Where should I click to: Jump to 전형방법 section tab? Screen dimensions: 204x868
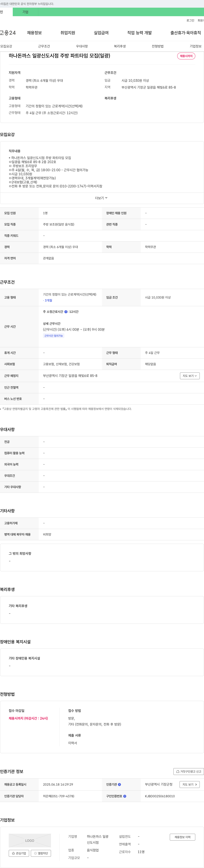click(158, 46)
